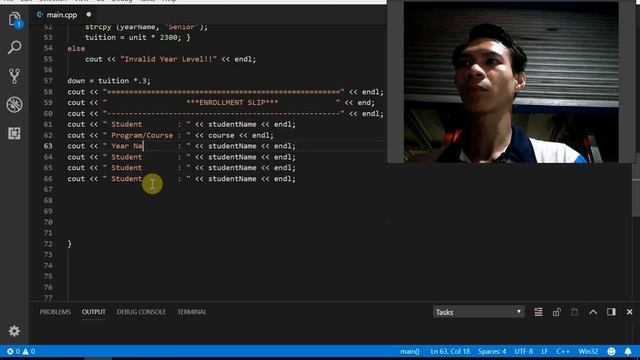Screen dimensions: 640x360
Task: Click the webcam video overlay
Action: pyautogui.click(x=511, y=82)
